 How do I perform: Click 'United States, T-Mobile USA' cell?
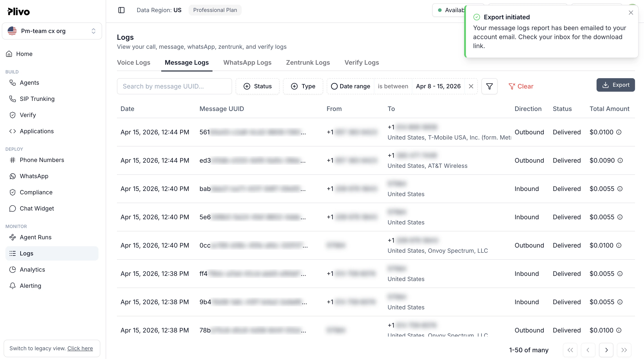click(449, 138)
